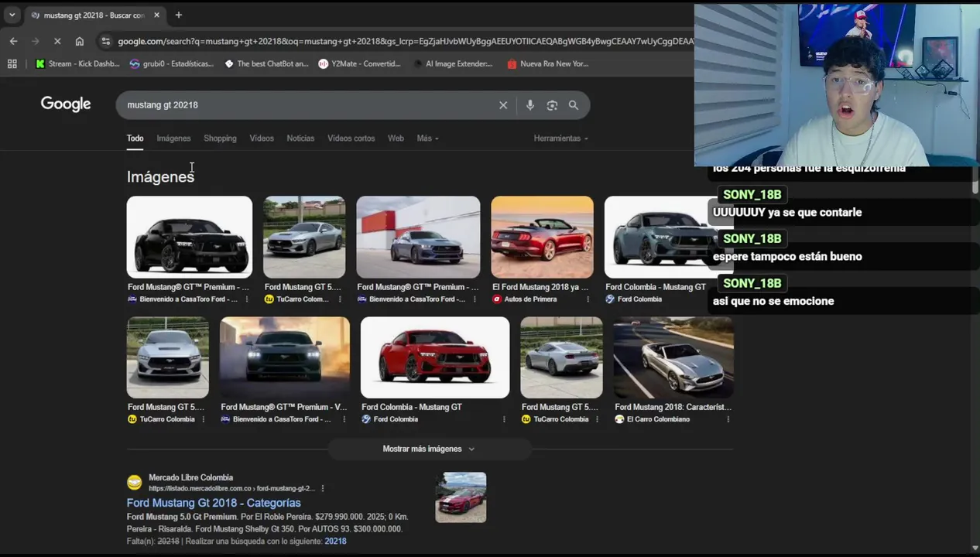
Task: Open options menu for Mercado Libre result
Action: click(323, 488)
